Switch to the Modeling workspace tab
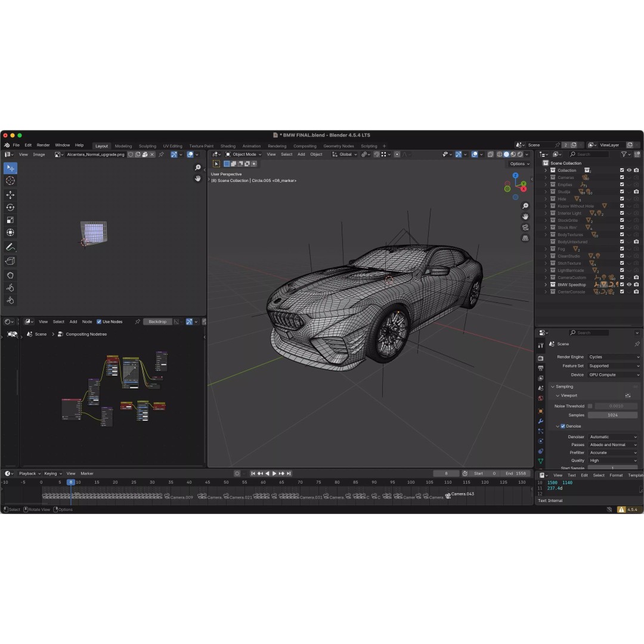 [123, 146]
